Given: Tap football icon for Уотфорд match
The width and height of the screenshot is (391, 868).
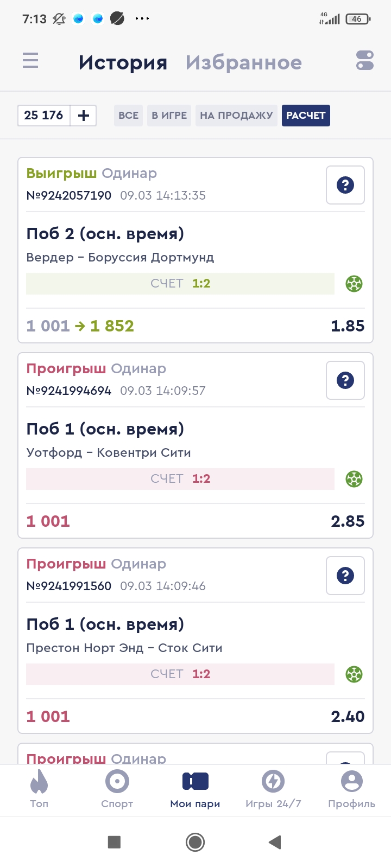Looking at the screenshot, I should coord(354,479).
